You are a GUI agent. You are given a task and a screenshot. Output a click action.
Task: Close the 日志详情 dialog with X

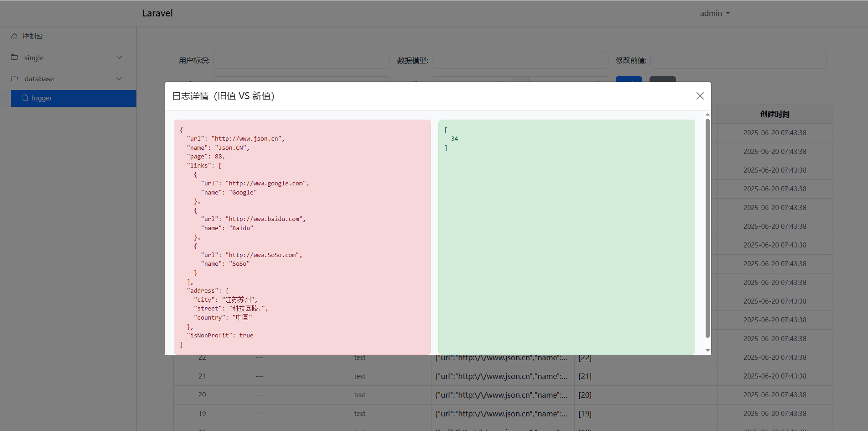coord(700,96)
